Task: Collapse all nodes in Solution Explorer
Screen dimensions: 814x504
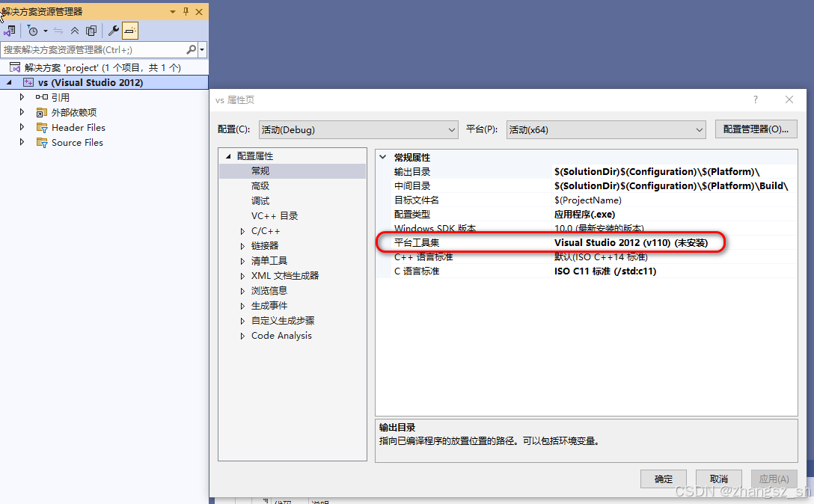Action: 75,31
